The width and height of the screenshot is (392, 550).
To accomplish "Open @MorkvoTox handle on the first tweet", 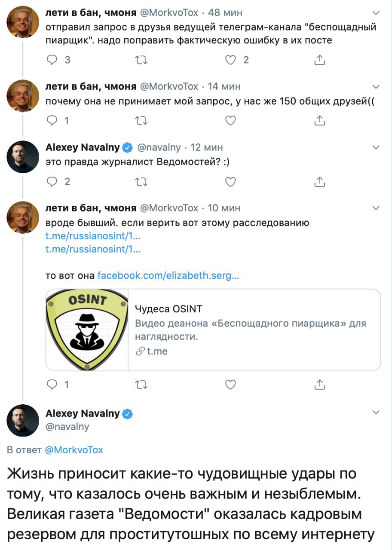I will (169, 13).
